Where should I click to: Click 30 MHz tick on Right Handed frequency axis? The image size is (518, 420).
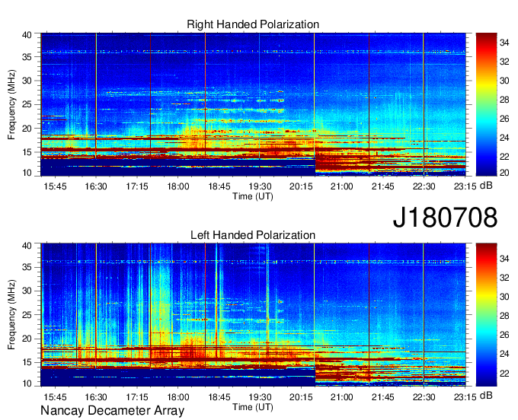point(27,81)
